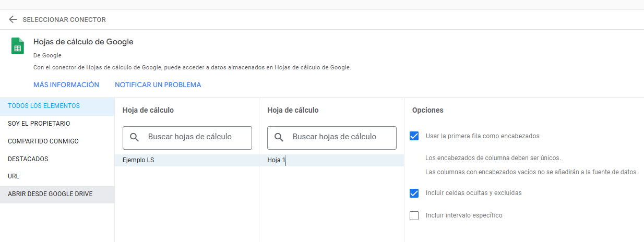Click the note Los encabezados de columna deben ser únicos
The width and height of the screenshot is (644, 242).
tap(493, 158)
